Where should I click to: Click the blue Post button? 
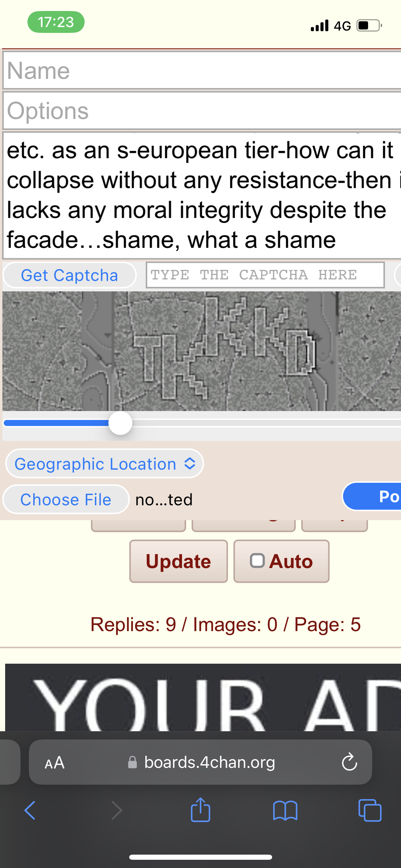[x=372, y=496]
